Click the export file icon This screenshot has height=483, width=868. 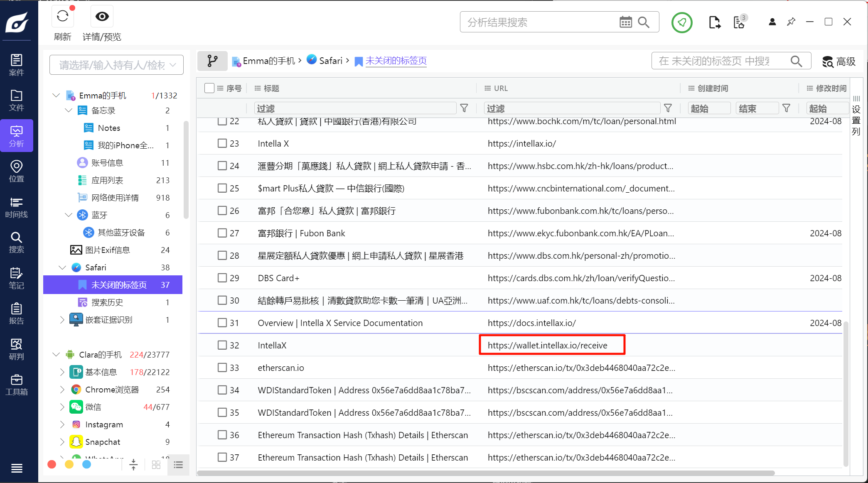tap(714, 22)
